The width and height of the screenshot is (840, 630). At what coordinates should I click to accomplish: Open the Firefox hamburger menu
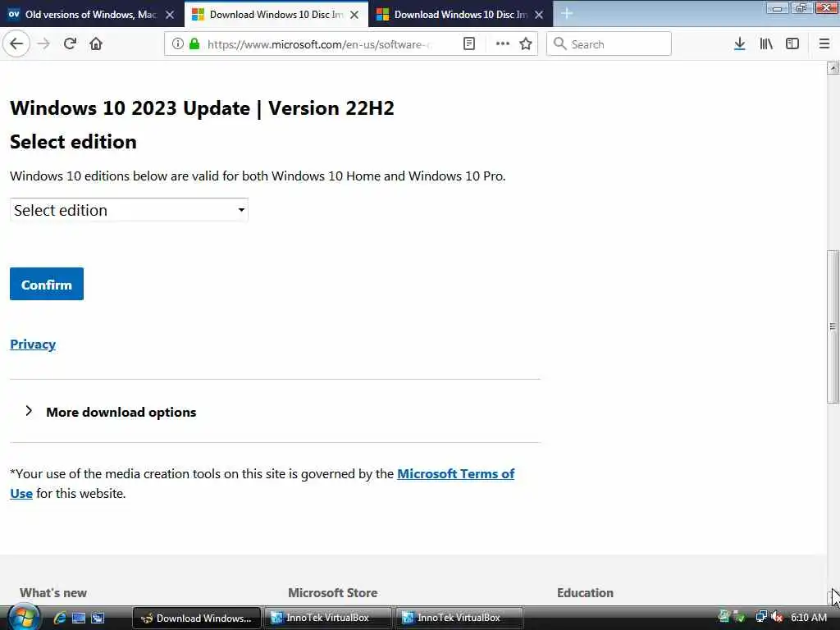[x=824, y=44]
